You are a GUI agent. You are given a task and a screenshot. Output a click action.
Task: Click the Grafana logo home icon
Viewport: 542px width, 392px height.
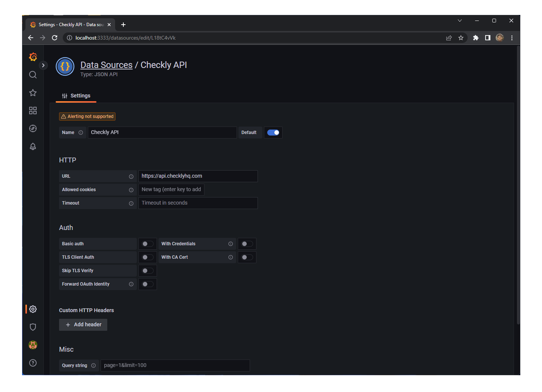click(x=33, y=57)
